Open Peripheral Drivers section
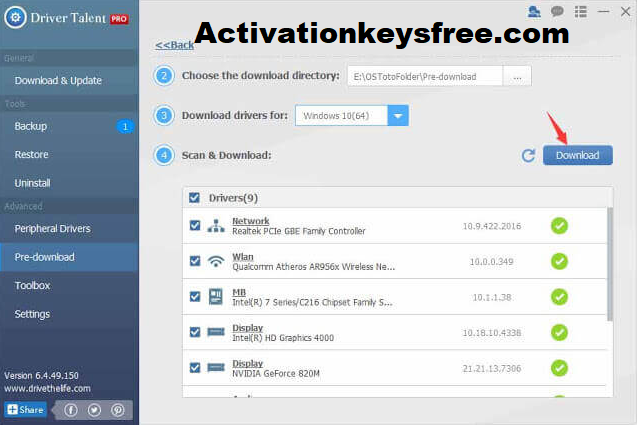The image size is (637, 425). [69, 229]
